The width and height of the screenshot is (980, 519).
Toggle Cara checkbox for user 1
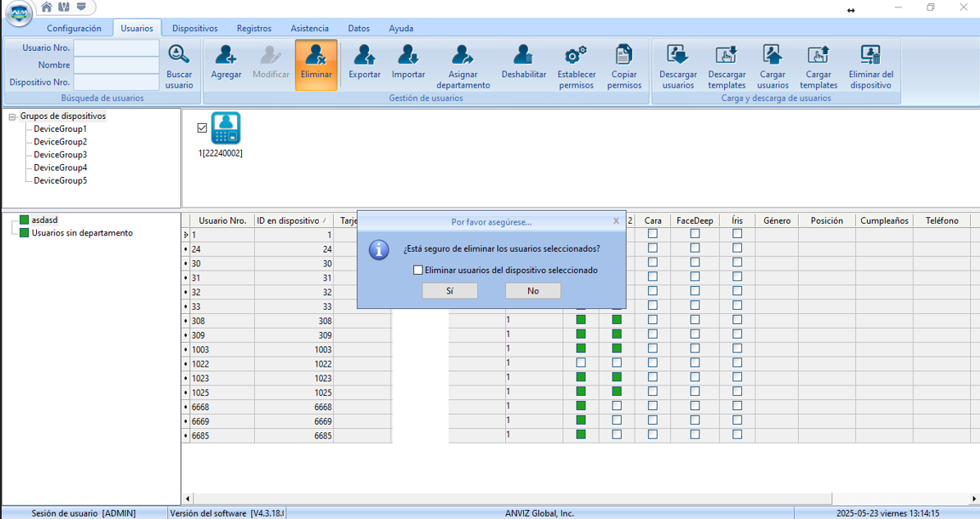click(x=653, y=234)
